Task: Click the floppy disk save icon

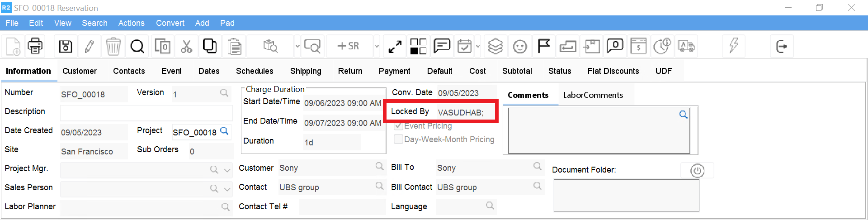Action: pyautogui.click(x=66, y=46)
